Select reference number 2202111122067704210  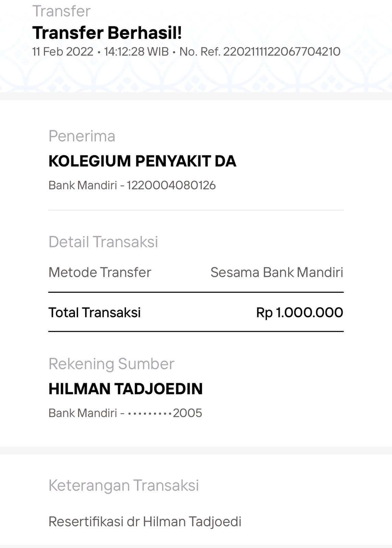pyautogui.click(x=282, y=52)
